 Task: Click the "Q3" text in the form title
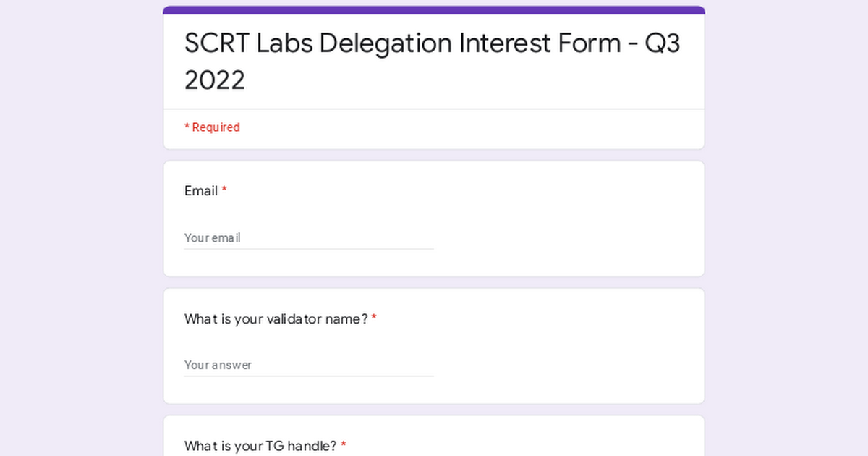click(663, 44)
